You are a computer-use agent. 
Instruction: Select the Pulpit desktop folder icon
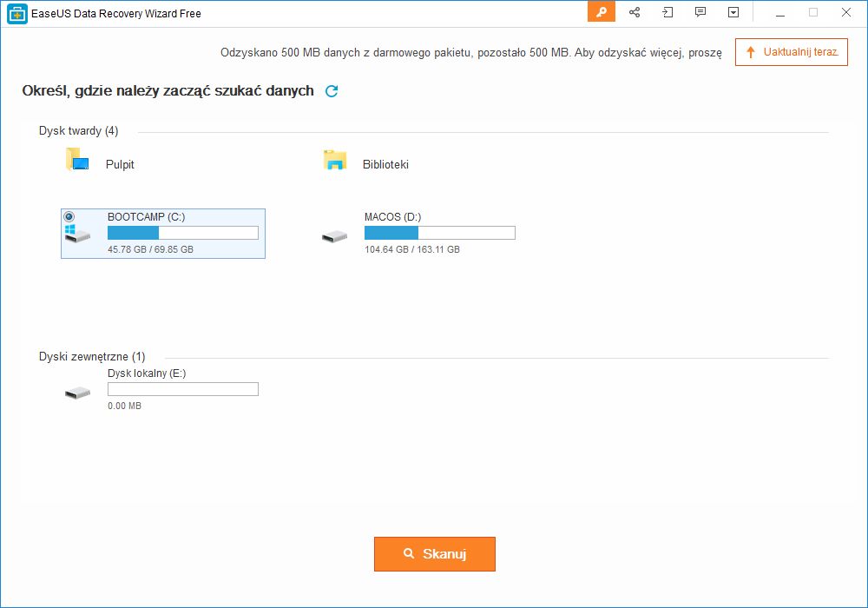click(77, 160)
